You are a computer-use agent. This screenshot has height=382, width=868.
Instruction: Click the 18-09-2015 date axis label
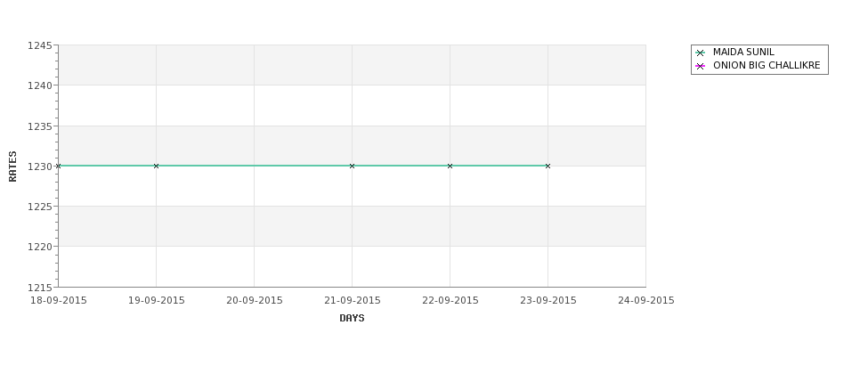point(58,301)
